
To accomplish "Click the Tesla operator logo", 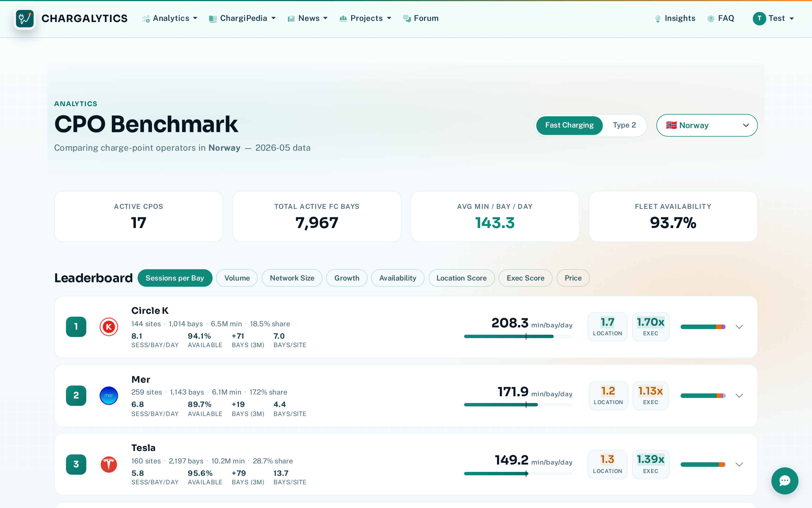I will (x=109, y=464).
